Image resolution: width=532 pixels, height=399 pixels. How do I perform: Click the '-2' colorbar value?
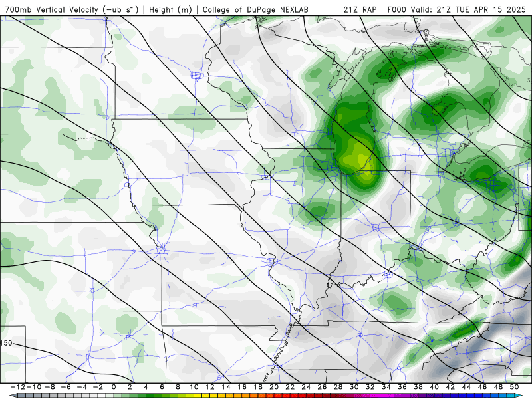tap(98, 387)
